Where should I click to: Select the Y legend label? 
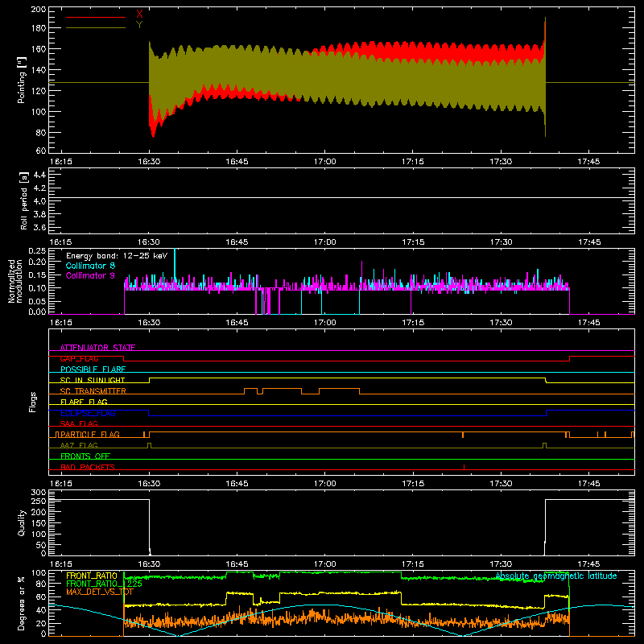click(139, 25)
